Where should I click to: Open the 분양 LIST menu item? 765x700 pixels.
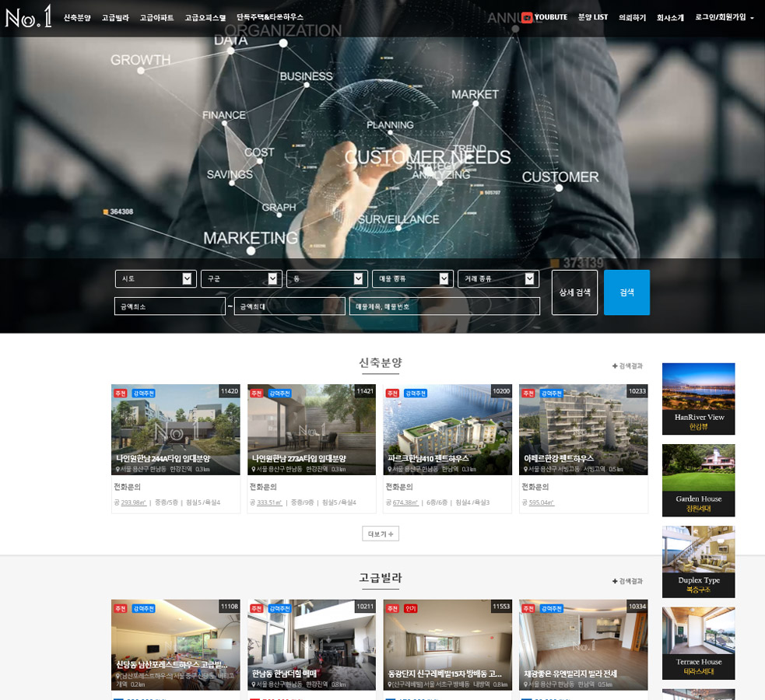[x=593, y=17]
